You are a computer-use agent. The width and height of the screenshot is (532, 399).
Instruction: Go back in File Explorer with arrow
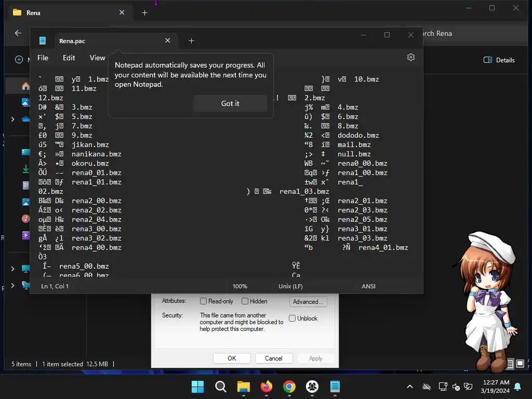pos(18,33)
